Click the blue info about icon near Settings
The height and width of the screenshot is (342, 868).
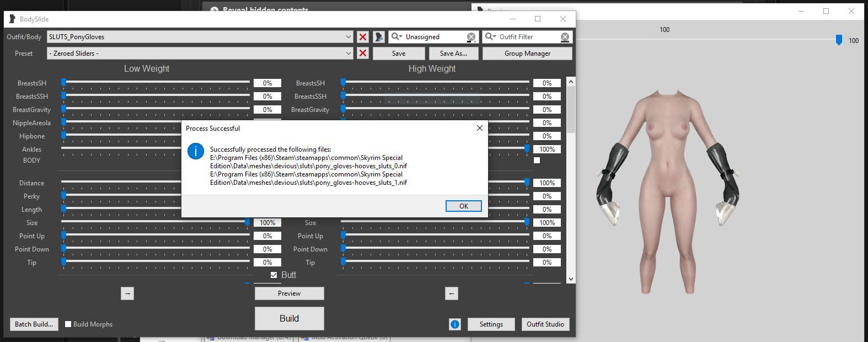click(455, 324)
